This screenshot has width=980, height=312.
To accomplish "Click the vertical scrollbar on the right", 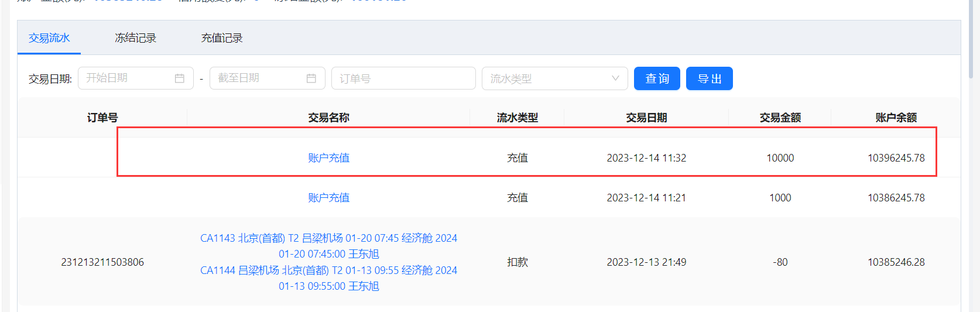I will tap(971, 41).
